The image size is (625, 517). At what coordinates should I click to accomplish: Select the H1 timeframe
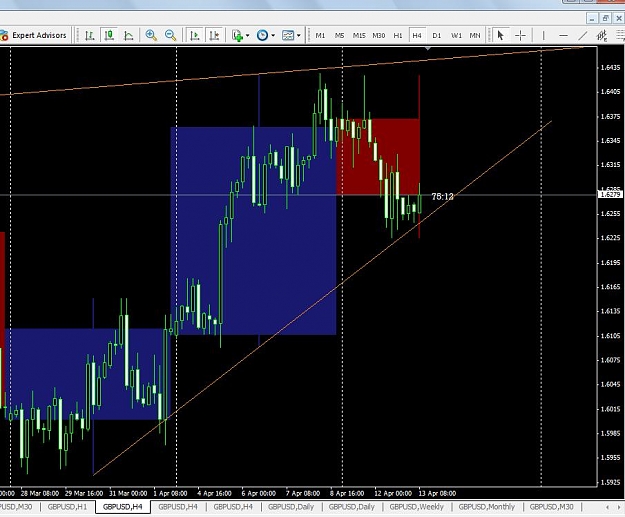tap(398, 35)
